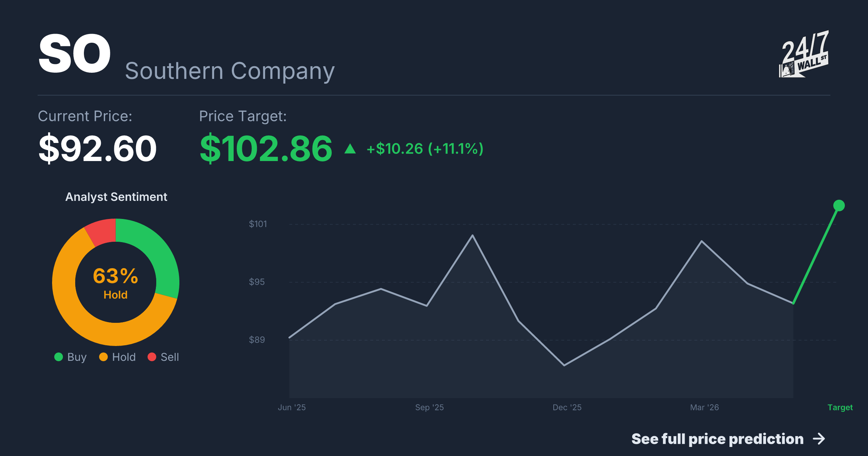Click the Mar '26 axis label

click(x=705, y=408)
